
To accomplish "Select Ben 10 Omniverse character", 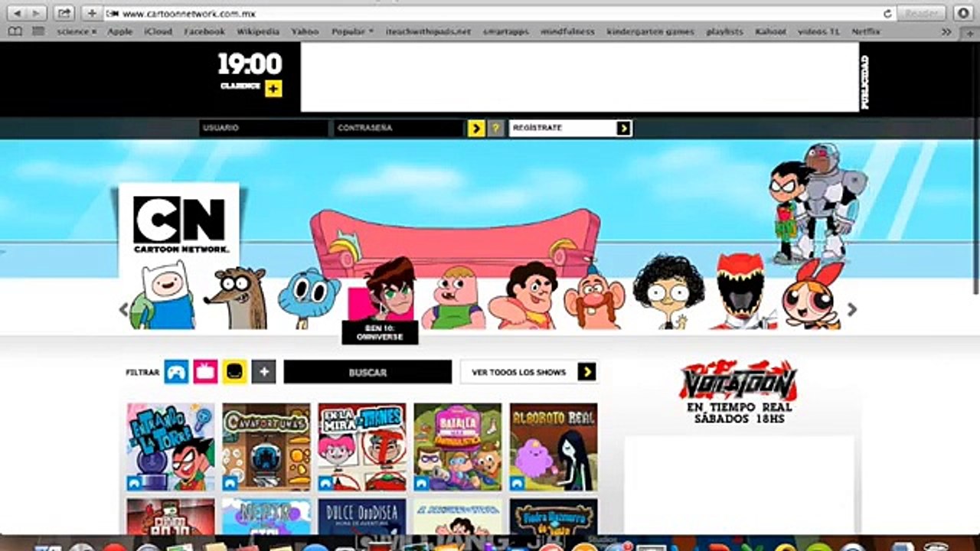I will pyautogui.click(x=381, y=289).
